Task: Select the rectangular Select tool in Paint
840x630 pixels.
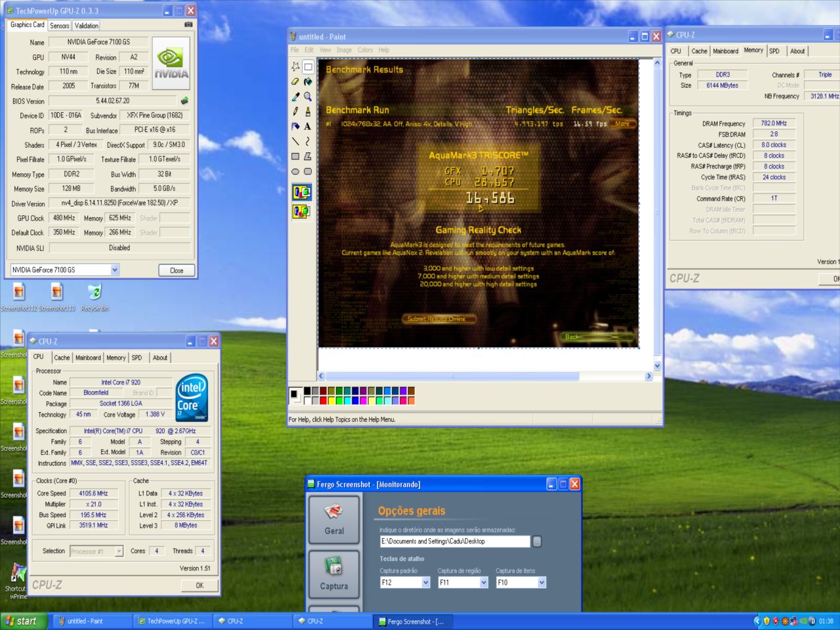Action: 308,66
